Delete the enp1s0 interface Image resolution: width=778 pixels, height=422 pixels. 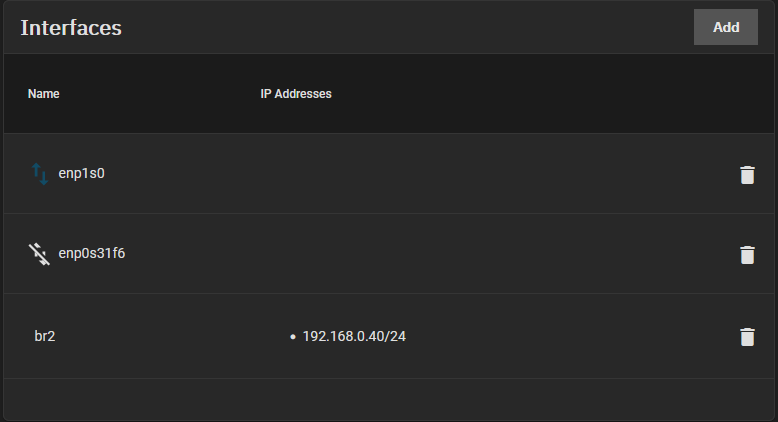pyautogui.click(x=746, y=175)
